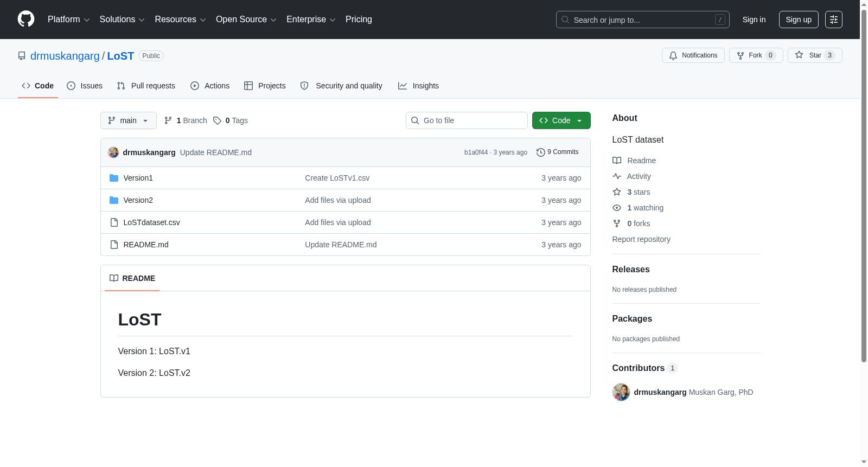Open the Releases section heading

click(631, 270)
